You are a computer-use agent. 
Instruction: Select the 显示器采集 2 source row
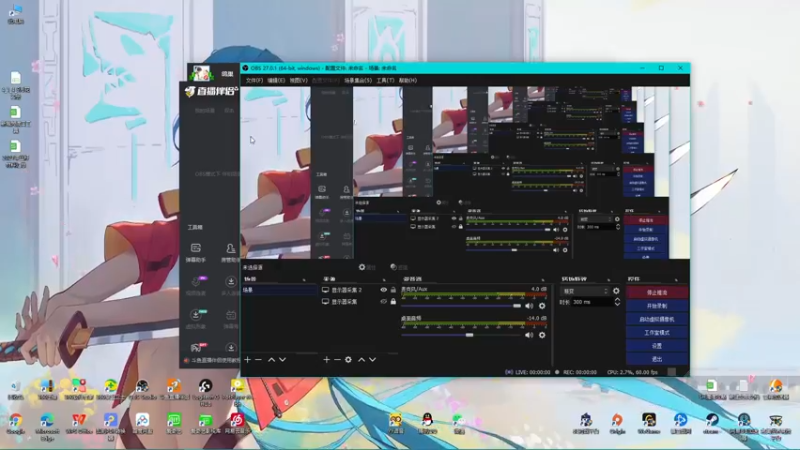359,290
